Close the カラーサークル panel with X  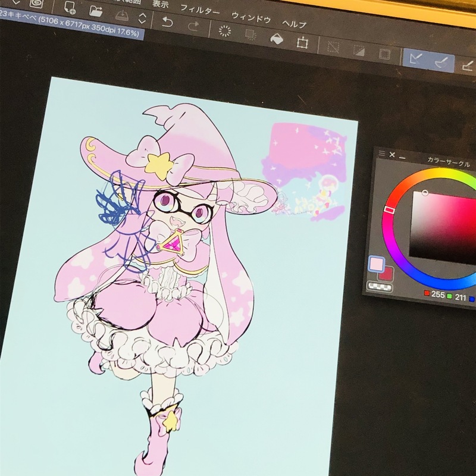coord(392,155)
